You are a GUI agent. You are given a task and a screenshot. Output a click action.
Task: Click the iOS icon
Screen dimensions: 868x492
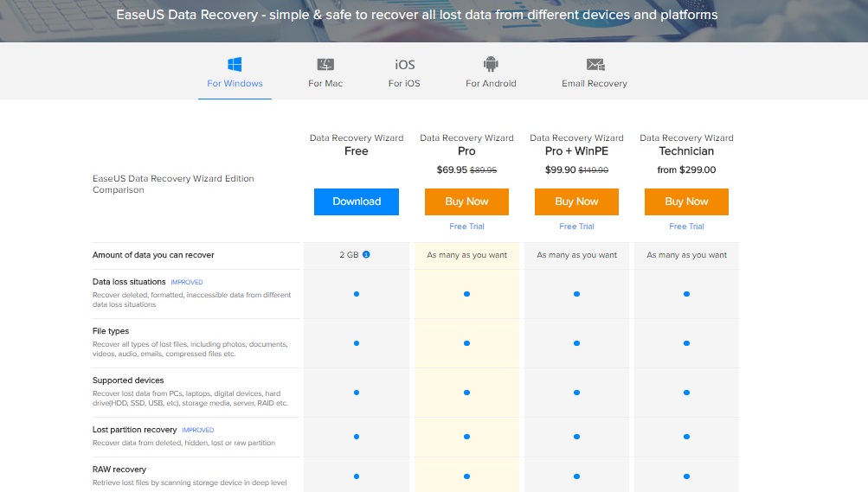coord(405,65)
